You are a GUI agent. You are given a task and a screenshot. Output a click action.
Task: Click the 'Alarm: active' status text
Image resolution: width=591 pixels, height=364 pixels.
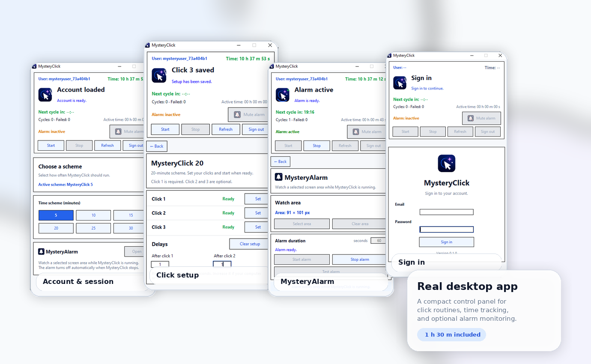click(287, 132)
